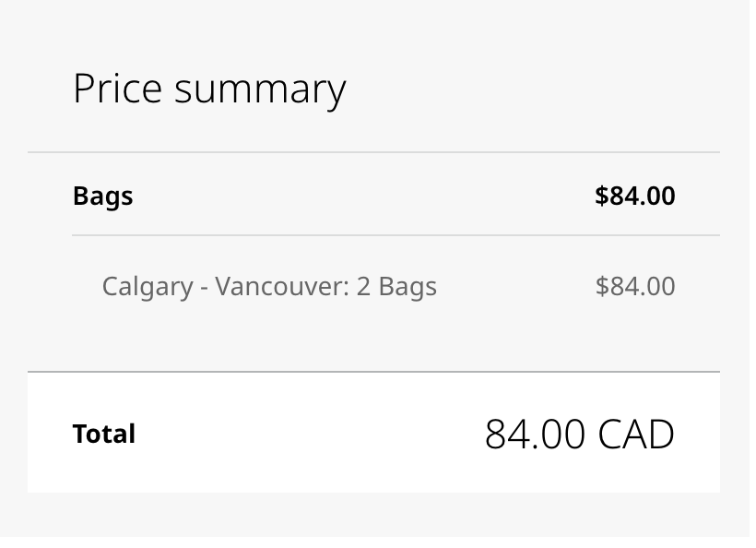Viewport: 756px width, 548px height.
Task: Select the bold Total label
Action: pyautogui.click(x=103, y=434)
